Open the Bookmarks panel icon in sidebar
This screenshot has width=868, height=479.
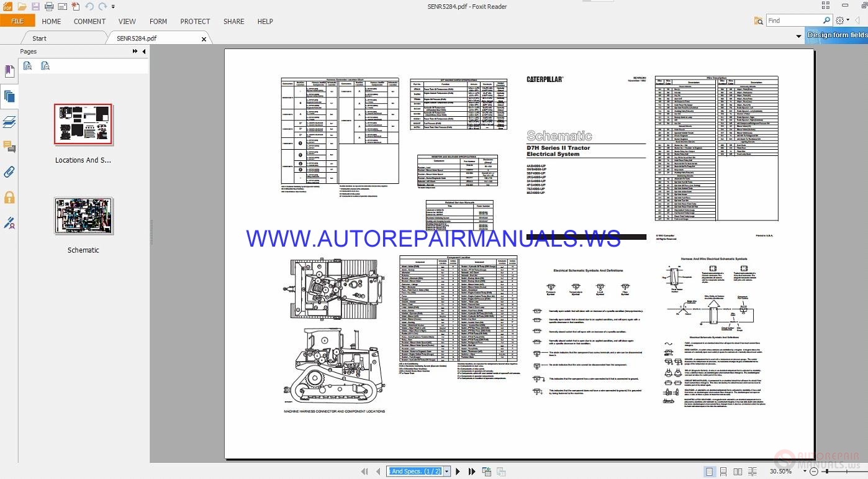pyautogui.click(x=9, y=71)
